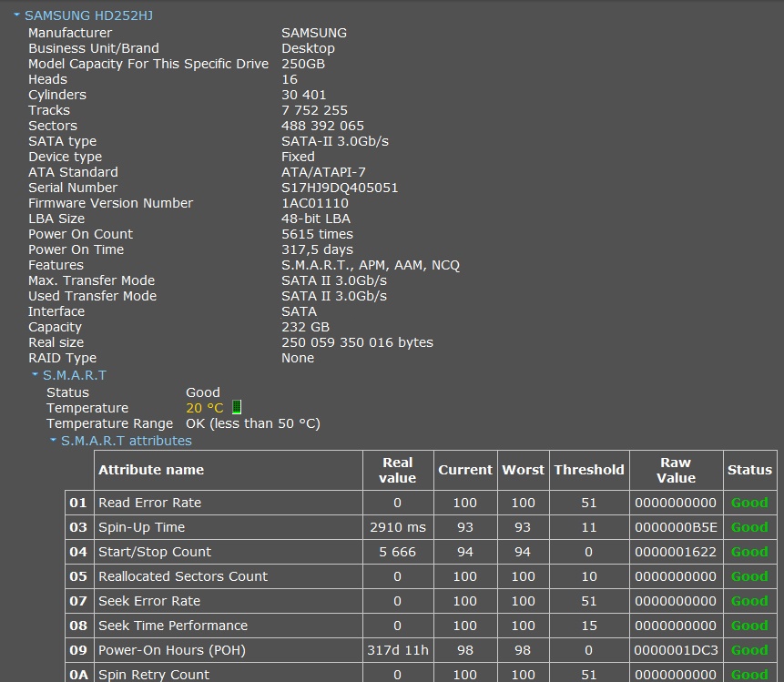Click the Worst column header
The height and width of the screenshot is (682, 784).
point(523,470)
